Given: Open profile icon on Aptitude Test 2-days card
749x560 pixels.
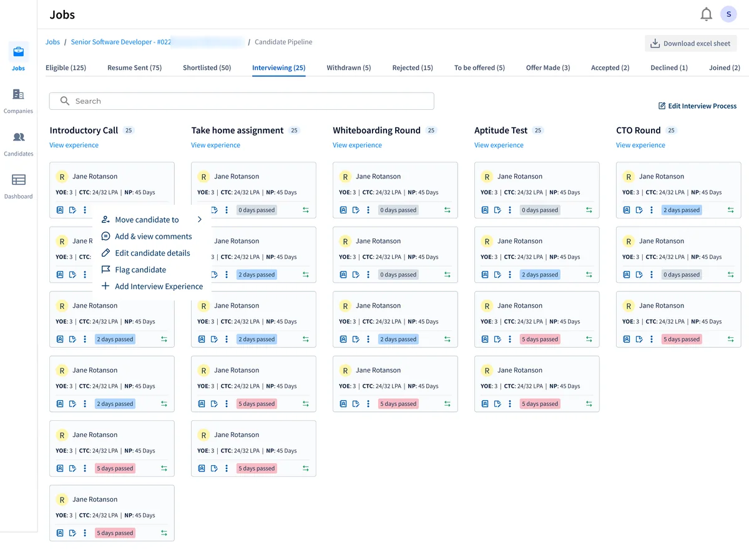Looking at the screenshot, I should [485, 275].
